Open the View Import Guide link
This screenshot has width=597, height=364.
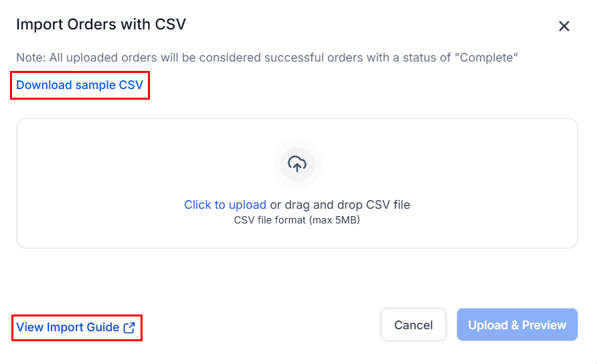pyautogui.click(x=76, y=327)
